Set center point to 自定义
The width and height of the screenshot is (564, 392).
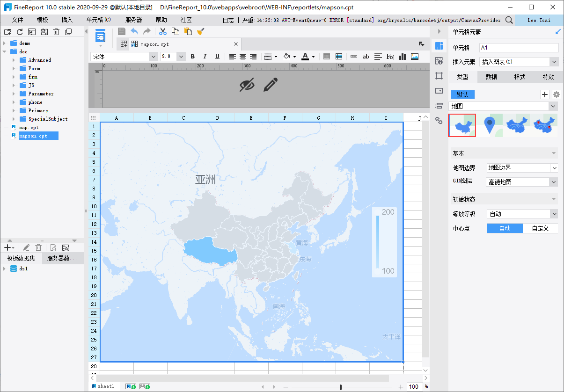pos(541,228)
